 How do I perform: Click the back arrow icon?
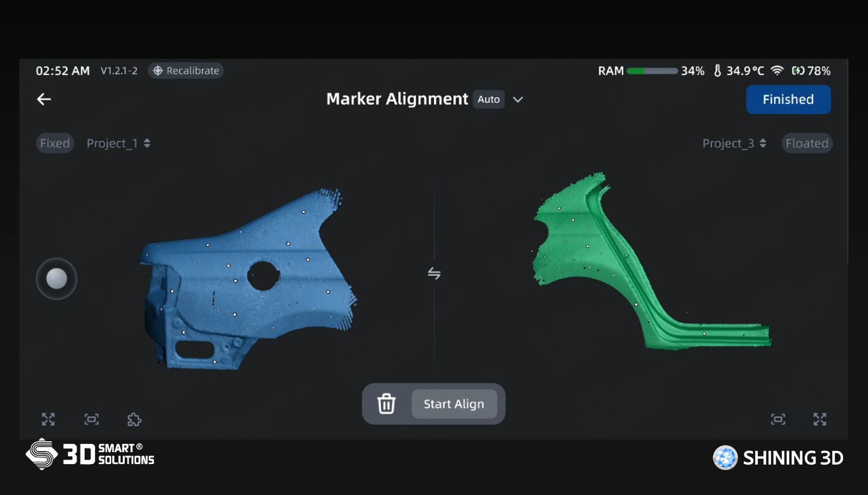coord(44,99)
